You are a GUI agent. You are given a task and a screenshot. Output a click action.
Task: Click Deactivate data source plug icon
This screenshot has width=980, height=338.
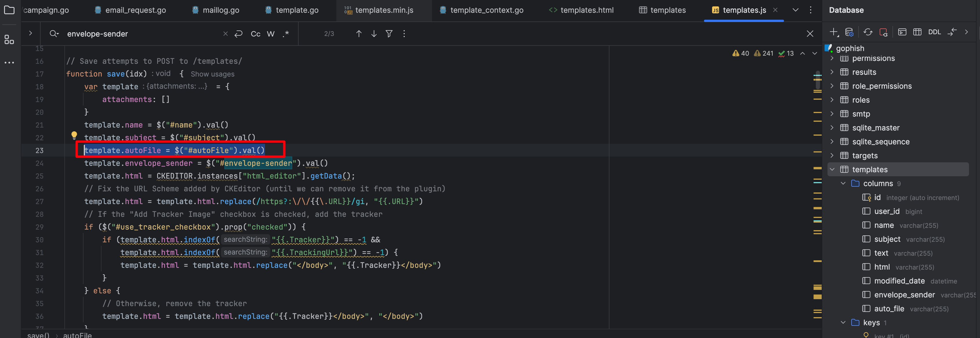883,32
